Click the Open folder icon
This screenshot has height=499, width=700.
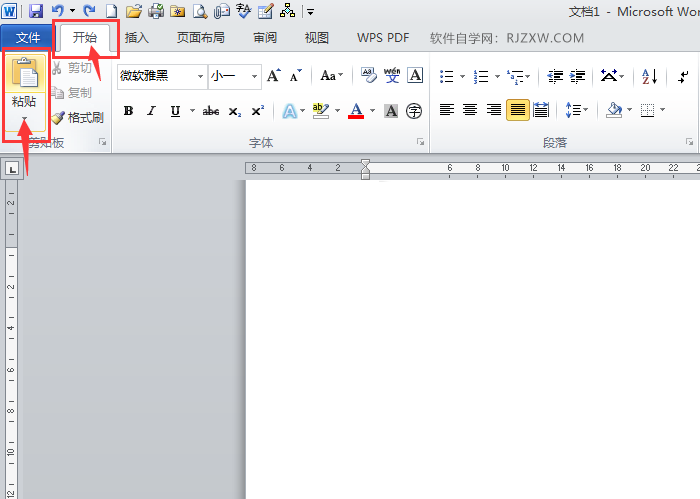[133, 11]
